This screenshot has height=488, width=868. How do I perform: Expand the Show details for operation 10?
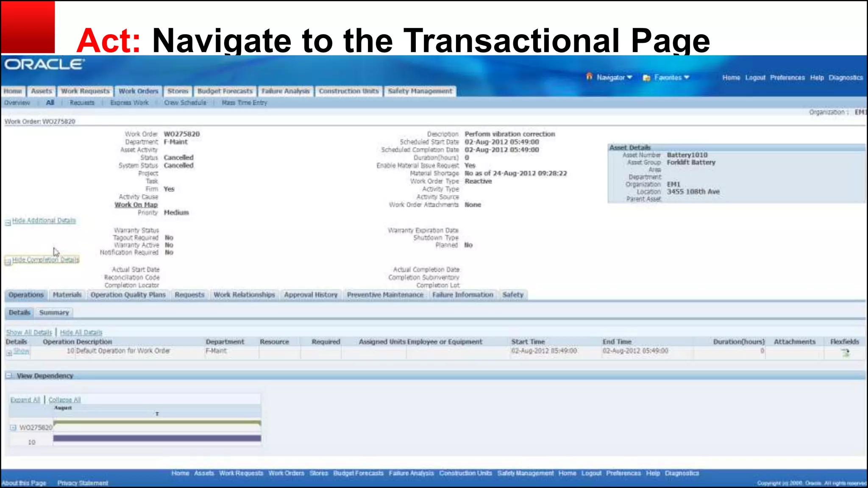pyautogui.click(x=21, y=351)
